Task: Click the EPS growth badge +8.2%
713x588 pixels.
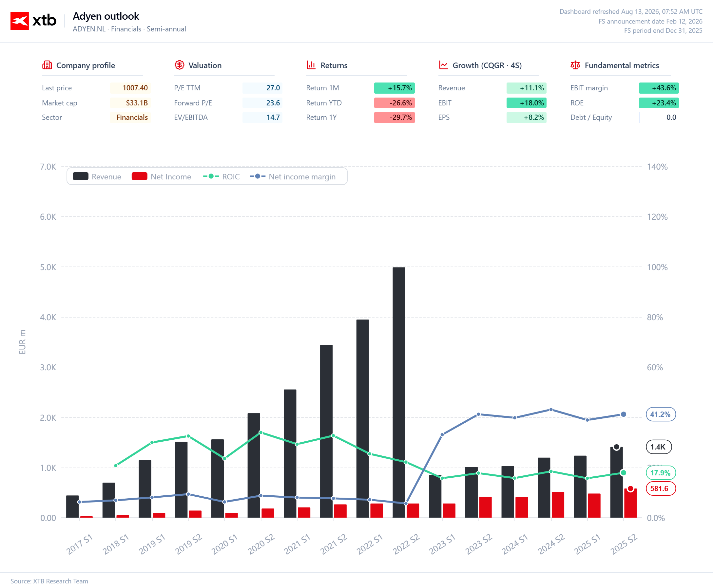Action: tap(527, 118)
